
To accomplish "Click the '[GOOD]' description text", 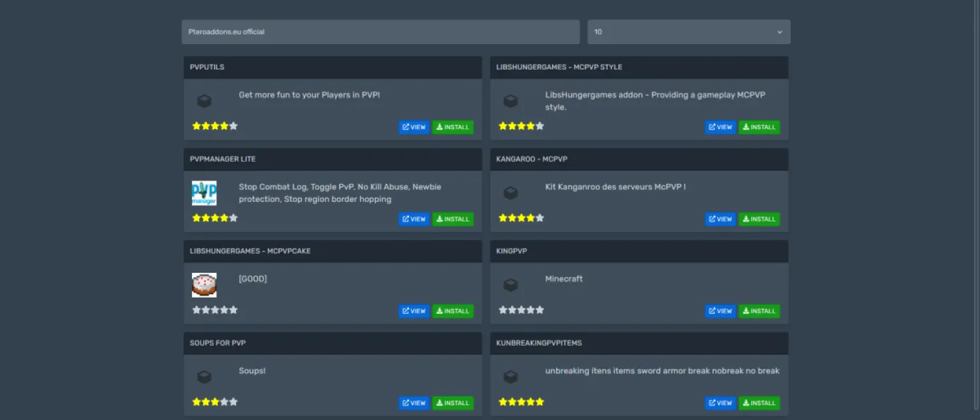I will pyautogui.click(x=253, y=279).
